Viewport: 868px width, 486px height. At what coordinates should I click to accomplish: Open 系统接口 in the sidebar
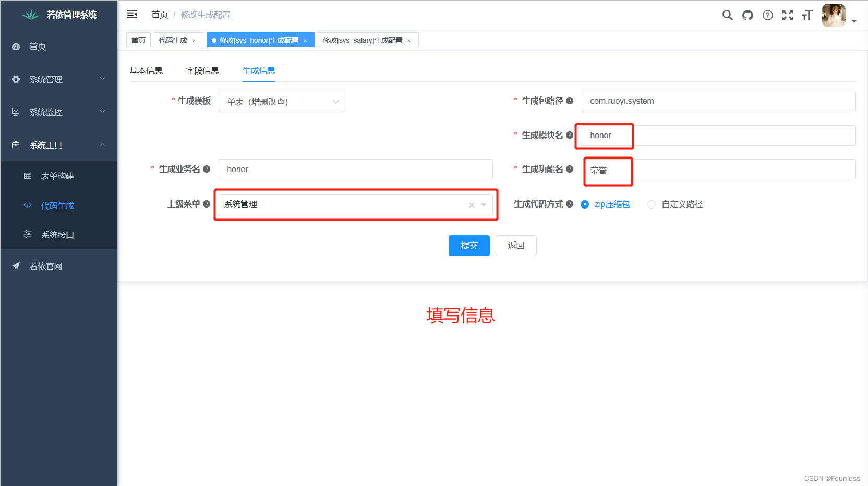[59, 235]
